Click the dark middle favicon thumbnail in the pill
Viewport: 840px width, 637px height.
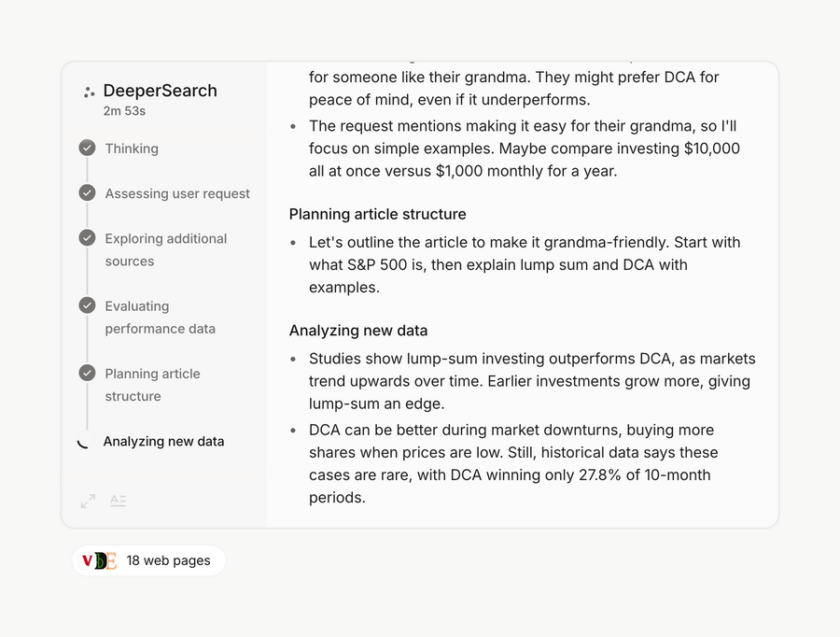point(100,560)
